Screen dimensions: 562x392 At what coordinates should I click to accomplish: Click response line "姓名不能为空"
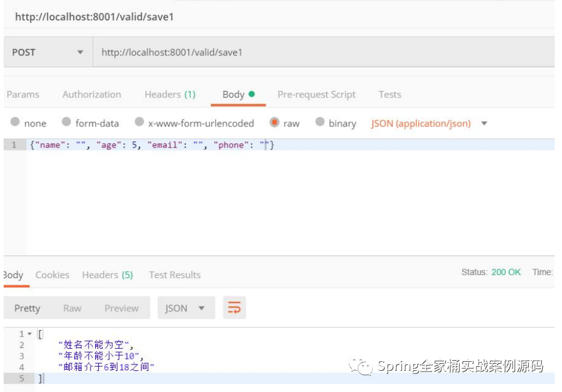pos(96,344)
